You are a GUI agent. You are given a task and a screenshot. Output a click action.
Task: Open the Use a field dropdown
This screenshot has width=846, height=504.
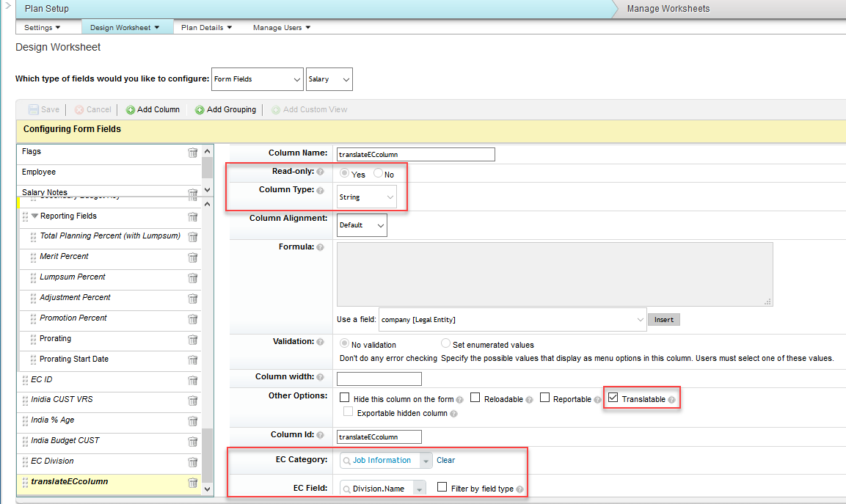[x=513, y=319]
